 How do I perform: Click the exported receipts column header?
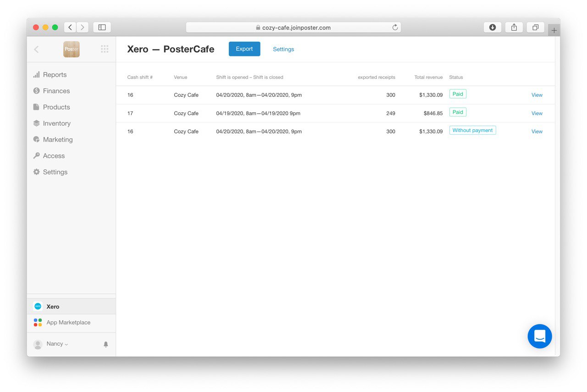(377, 77)
